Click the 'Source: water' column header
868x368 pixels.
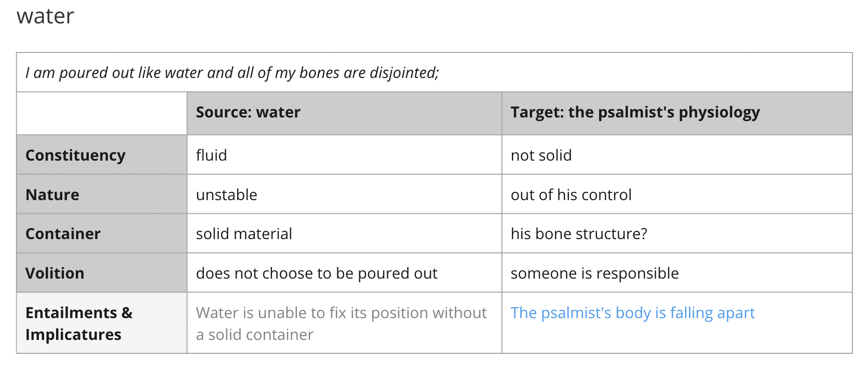(344, 113)
